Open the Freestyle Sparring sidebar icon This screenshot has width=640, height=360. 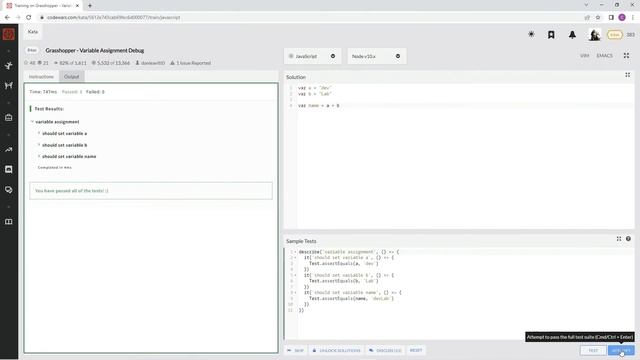pos(9,85)
